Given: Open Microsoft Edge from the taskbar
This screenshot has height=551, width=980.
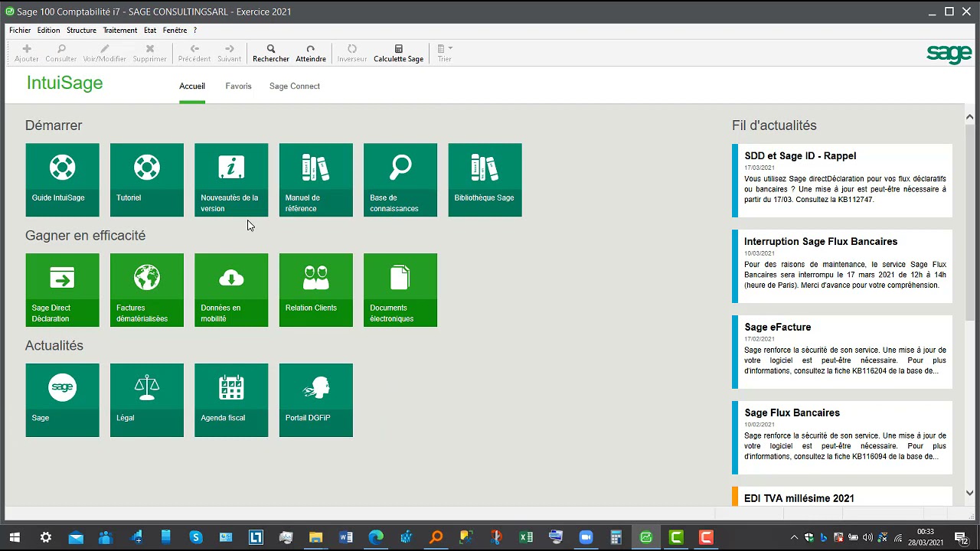Looking at the screenshot, I should click(x=376, y=537).
